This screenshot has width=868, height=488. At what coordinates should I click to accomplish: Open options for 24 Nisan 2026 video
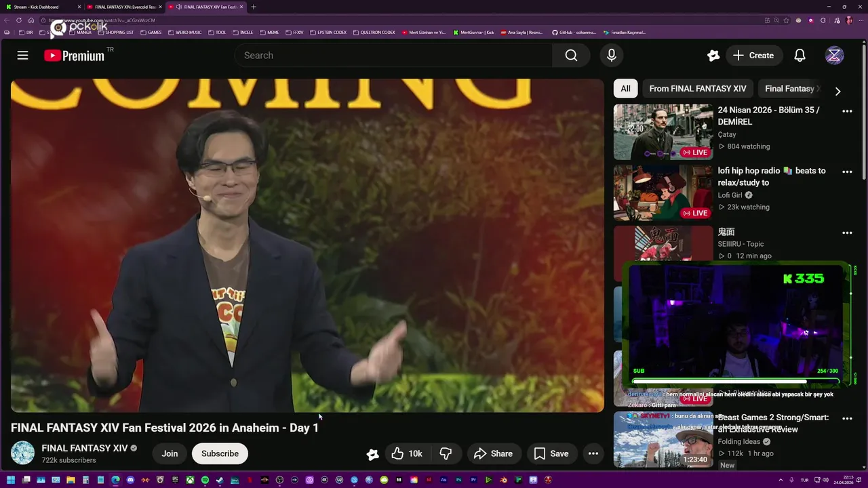847,110
